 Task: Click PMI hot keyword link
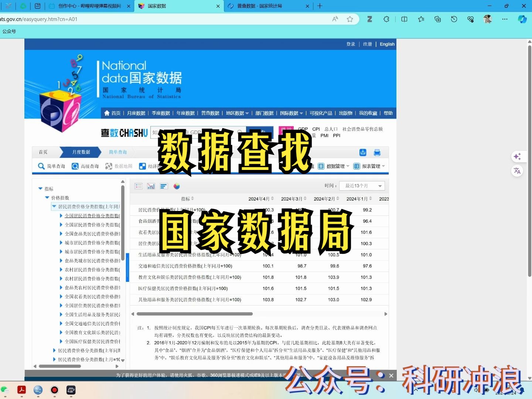click(x=324, y=136)
